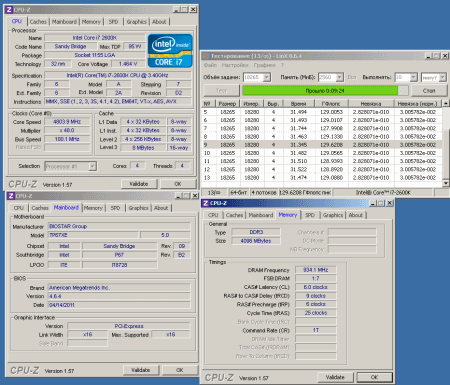Open SPD tab in the Memory CPU-Z window
This screenshot has width=450, height=385.
coord(310,215)
